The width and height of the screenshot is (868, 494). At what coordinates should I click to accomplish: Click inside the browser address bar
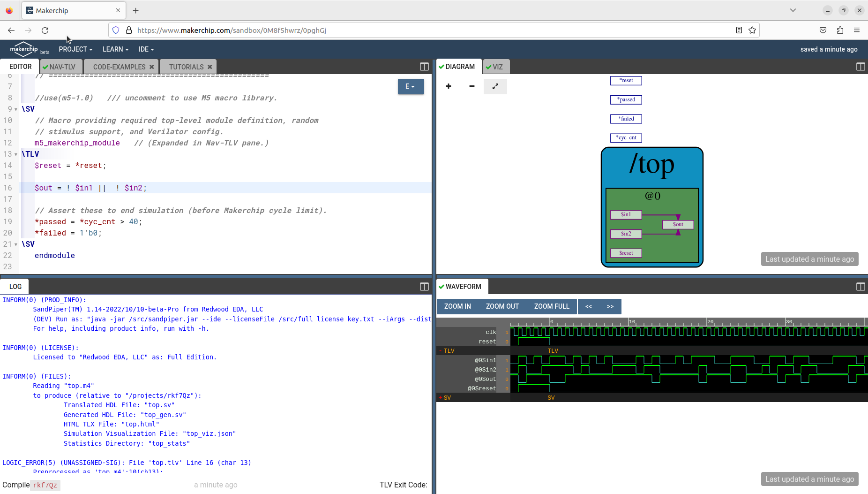click(x=422, y=30)
